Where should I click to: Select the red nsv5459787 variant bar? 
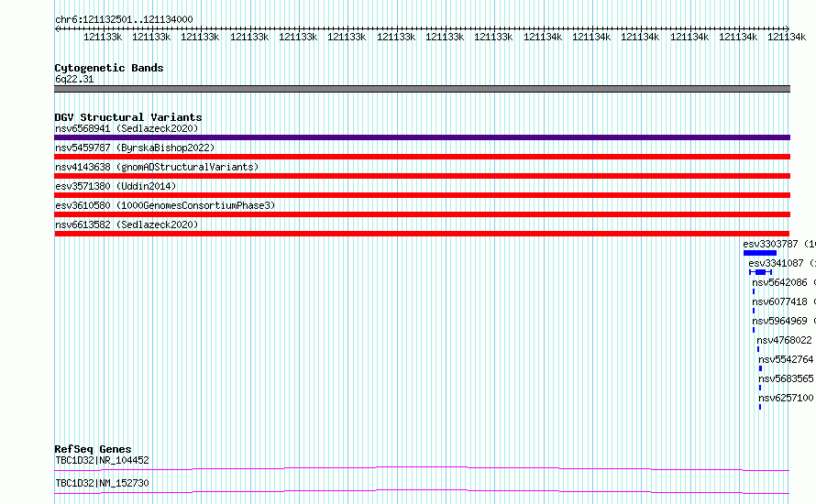[422, 157]
